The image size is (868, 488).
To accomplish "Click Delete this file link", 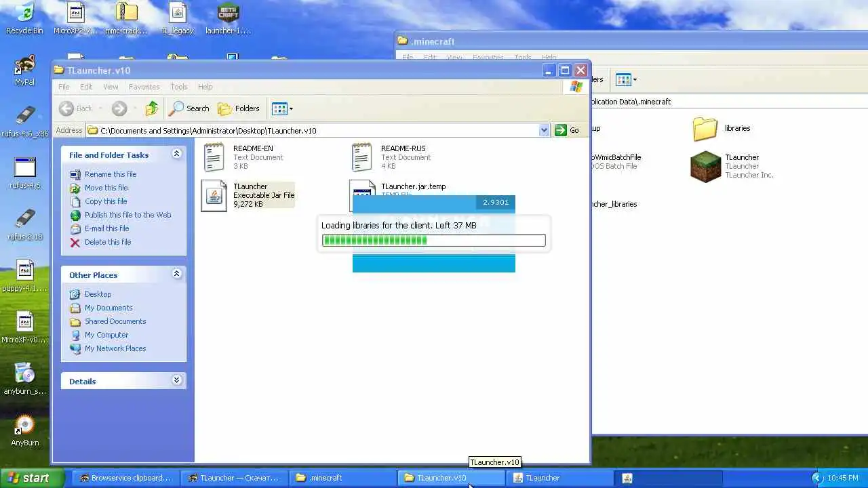I will tap(108, 242).
